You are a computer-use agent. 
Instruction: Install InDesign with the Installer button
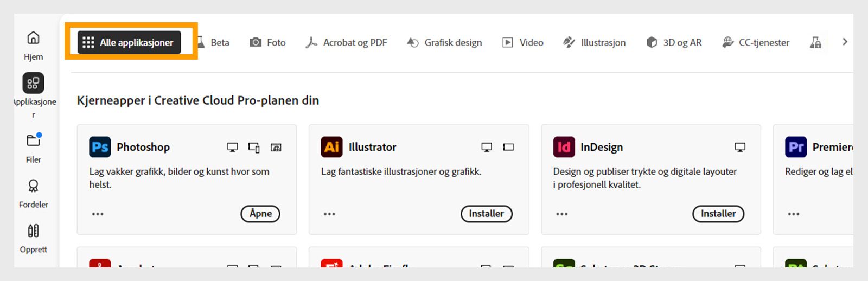[x=718, y=214]
